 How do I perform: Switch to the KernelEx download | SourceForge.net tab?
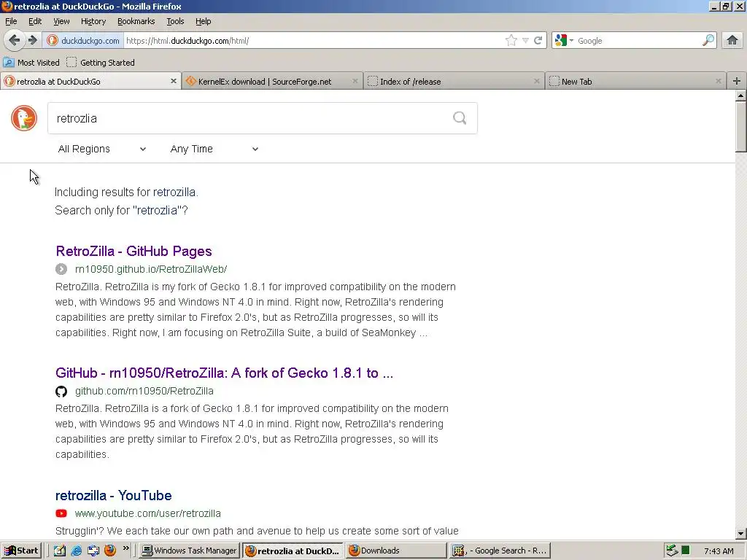coord(272,82)
